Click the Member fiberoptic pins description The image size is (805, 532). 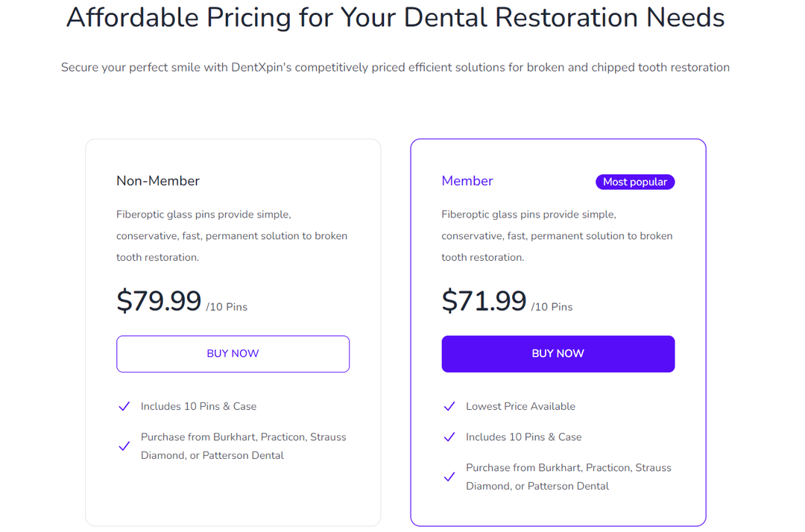[557, 235]
